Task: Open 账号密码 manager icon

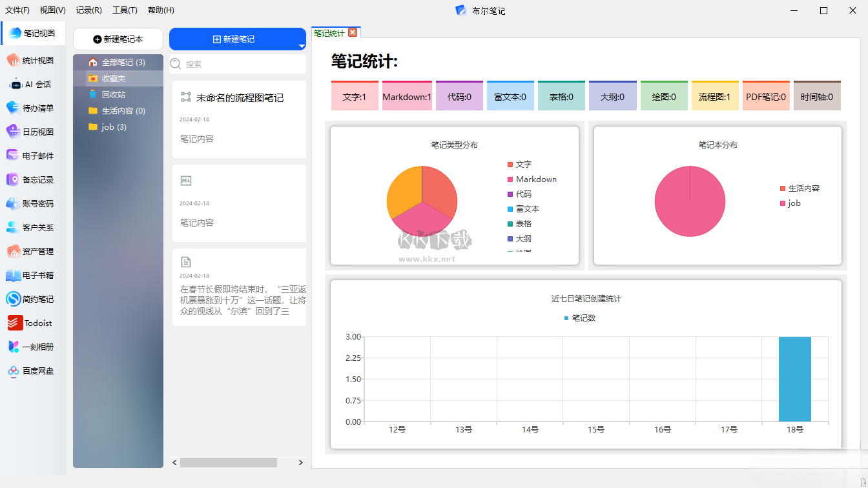Action: (14, 203)
